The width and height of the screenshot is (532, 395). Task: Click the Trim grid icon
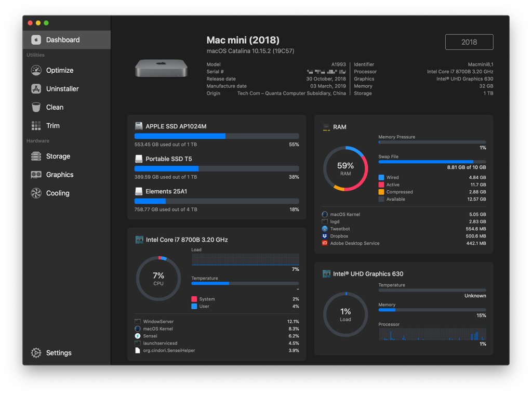point(36,126)
